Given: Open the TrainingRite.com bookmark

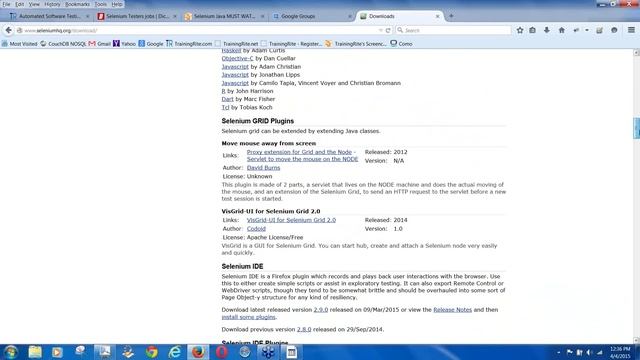Looking at the screenshot, I should (x=189, y=44).
